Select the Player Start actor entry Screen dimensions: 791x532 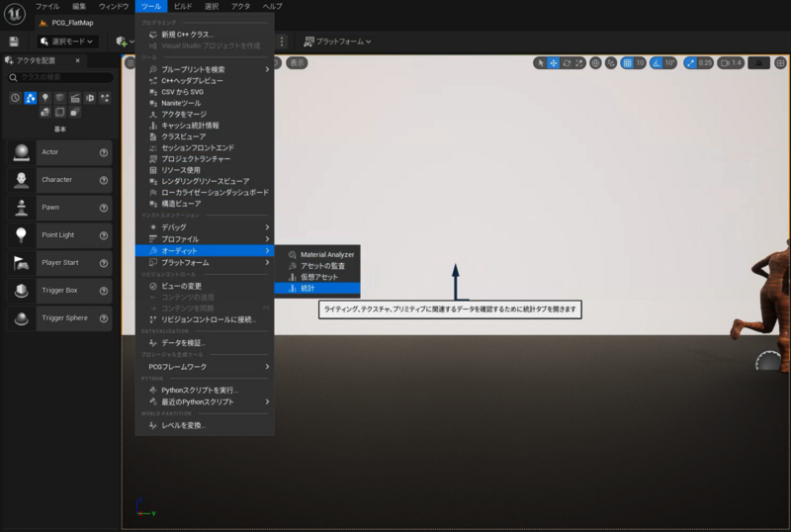[59, 263]
